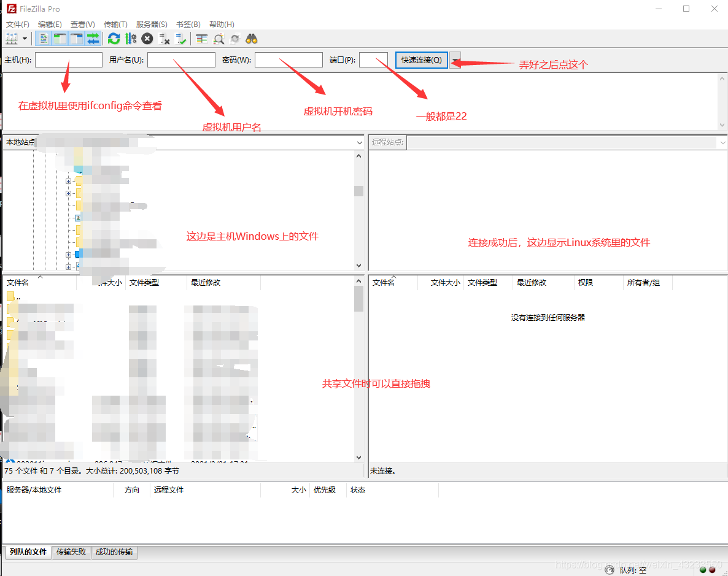Click the speed limits icon in status bar
This screenshot has width=728, height=576.
point(610,570)
